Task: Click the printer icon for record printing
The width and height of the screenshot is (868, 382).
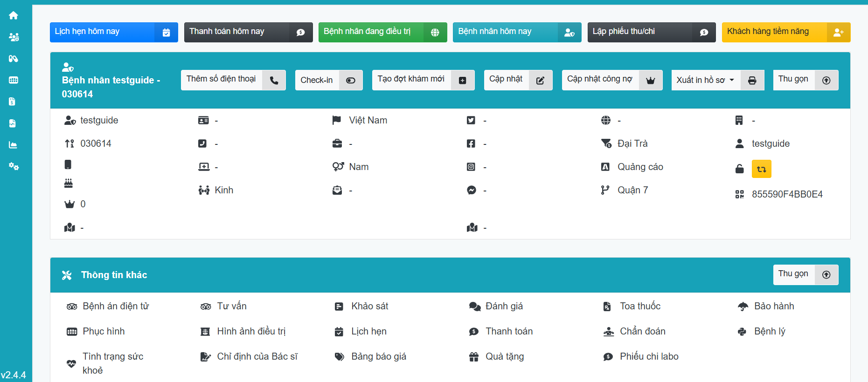Action: click(752, 80)
